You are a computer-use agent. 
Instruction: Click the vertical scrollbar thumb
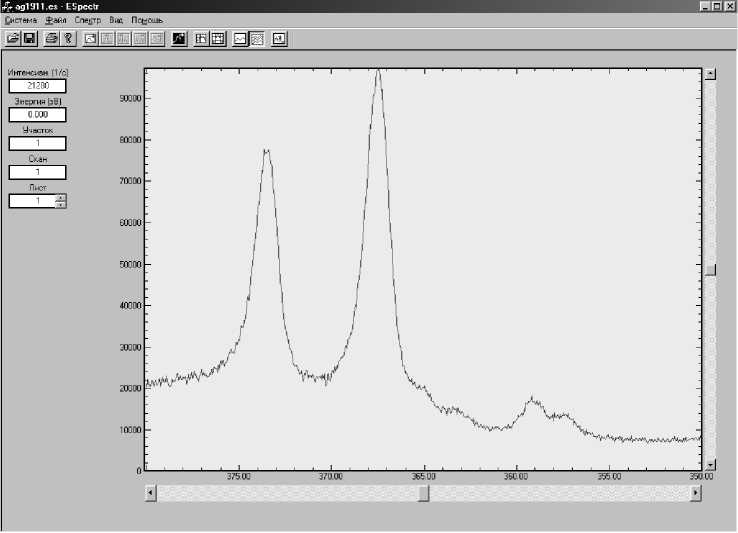[x=710, y=269]
